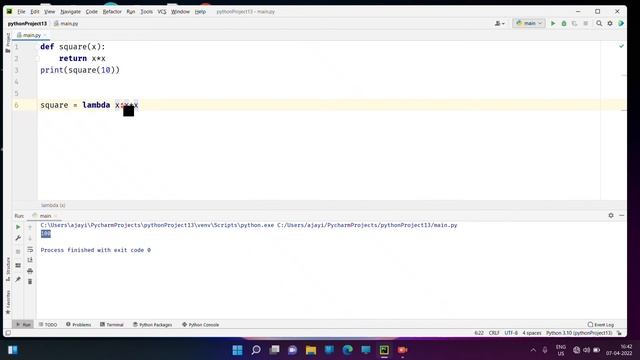This screenshot has height=360, width=640.
Task: Open the user account dropdown icon
Action: (x=500, y=24)
